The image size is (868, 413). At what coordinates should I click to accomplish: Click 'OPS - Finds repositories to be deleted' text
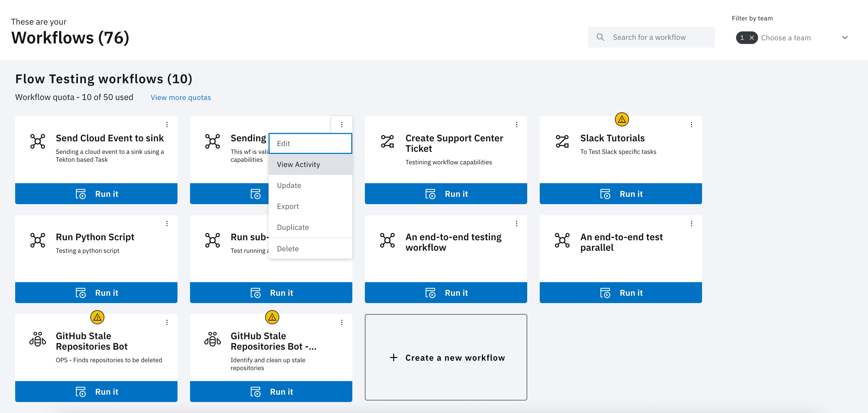[x=109, y=360]
